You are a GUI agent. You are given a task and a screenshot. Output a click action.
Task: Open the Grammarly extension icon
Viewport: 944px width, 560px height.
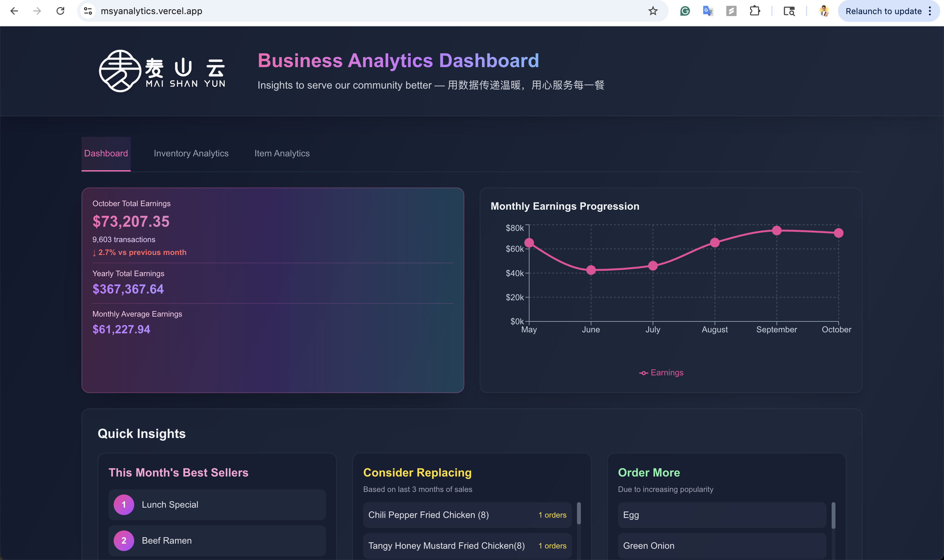tap(685, 11)
